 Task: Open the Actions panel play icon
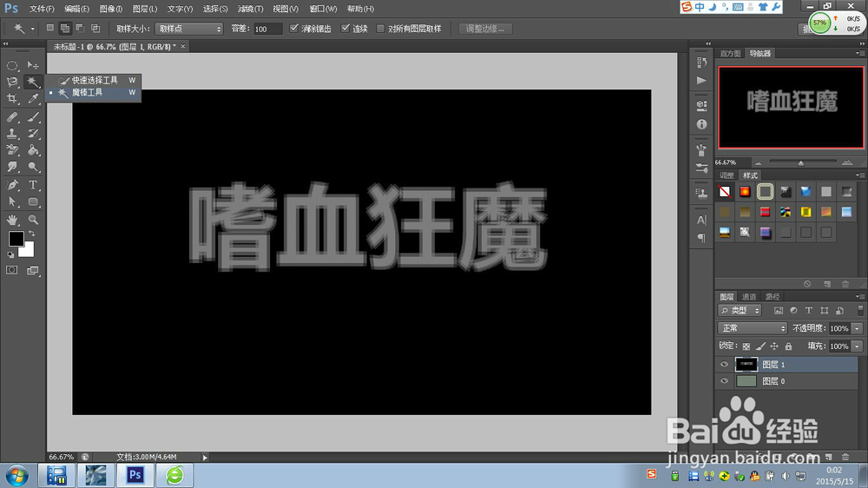click(x=702, y=81)
